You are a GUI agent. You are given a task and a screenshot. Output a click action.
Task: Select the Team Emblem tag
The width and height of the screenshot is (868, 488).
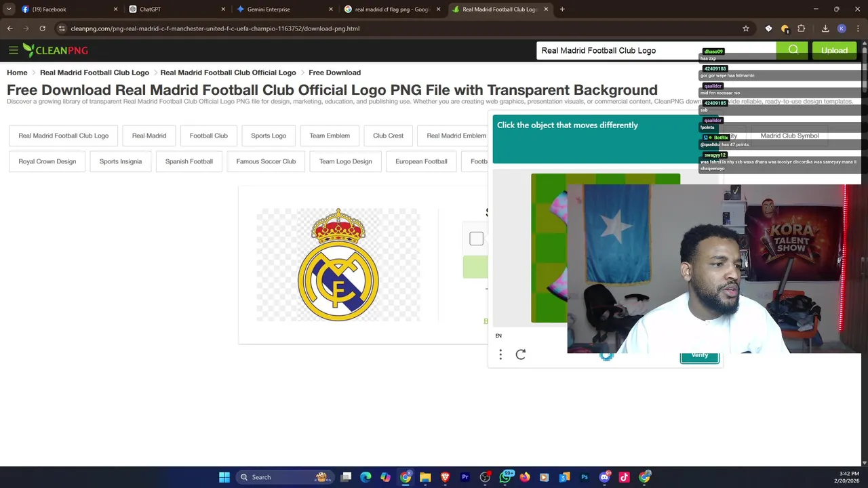click(330, 136)
